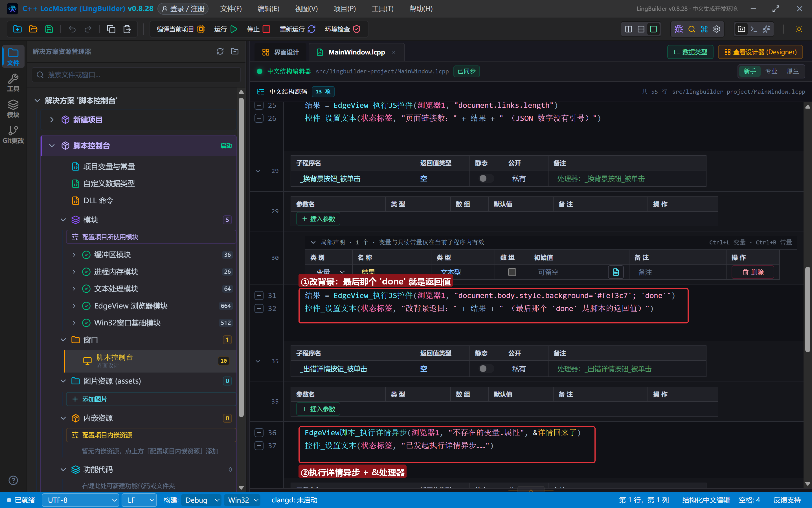Click 插入参数 under _换背景按钮_被单击
The image size is (812, 508).
click(318, 219)
